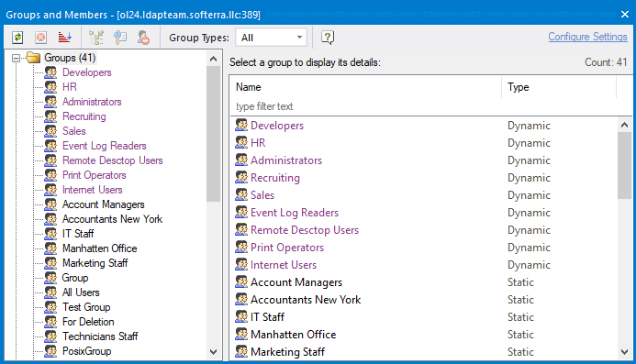636x364 pixels.
Task: Collapse the Groups (41) tree node
Action: [16, 58]
